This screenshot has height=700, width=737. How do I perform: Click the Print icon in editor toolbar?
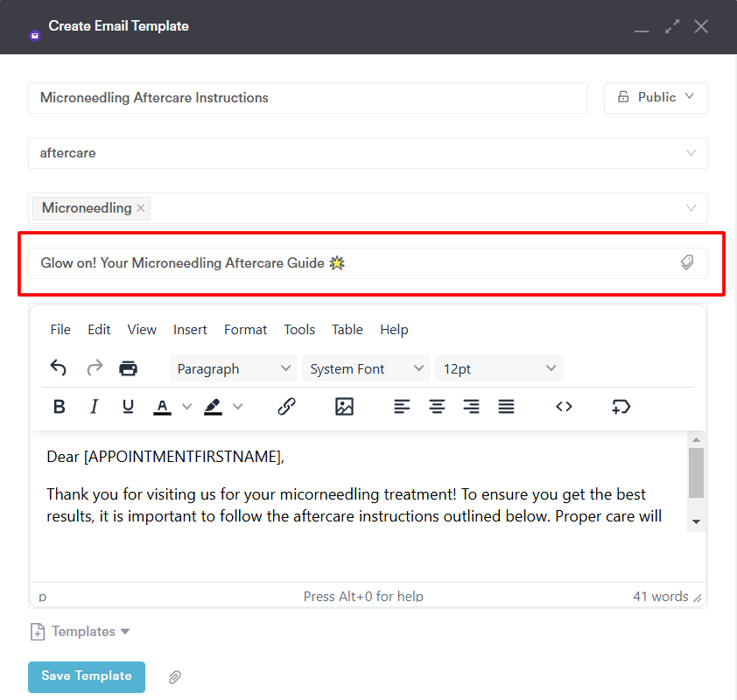128,368
